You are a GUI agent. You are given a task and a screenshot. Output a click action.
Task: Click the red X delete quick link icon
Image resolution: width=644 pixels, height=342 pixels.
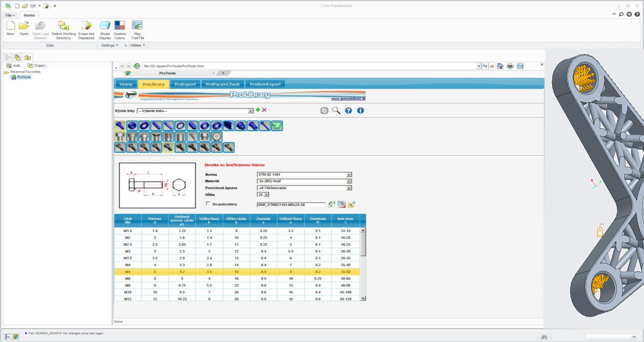(x=264, y=110)
